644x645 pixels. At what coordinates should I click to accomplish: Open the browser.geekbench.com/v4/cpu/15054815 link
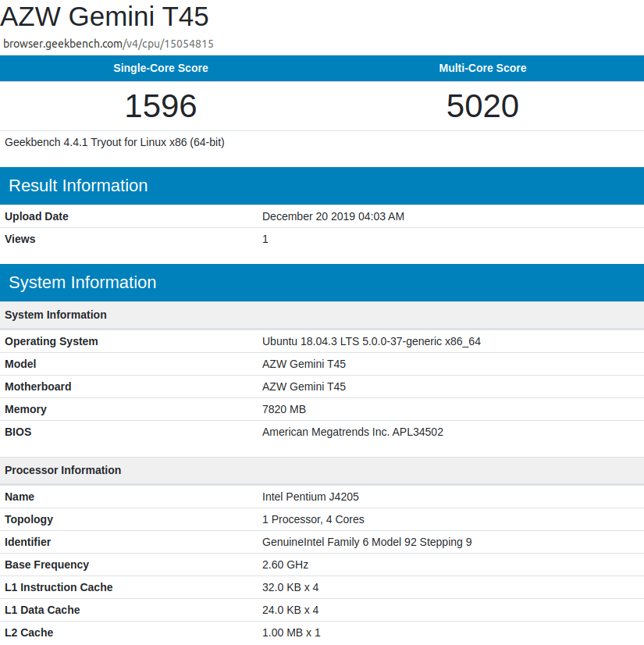pyautogui.click(x=109, y=44)
